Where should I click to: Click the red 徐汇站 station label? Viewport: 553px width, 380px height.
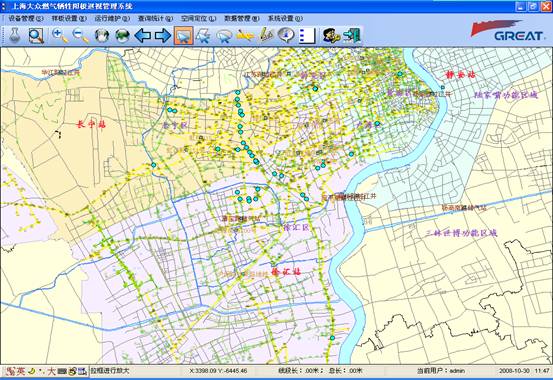tap(286, 271)
